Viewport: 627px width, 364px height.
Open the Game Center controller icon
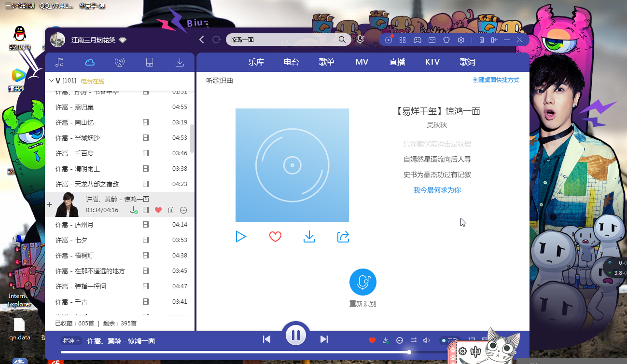417,40
